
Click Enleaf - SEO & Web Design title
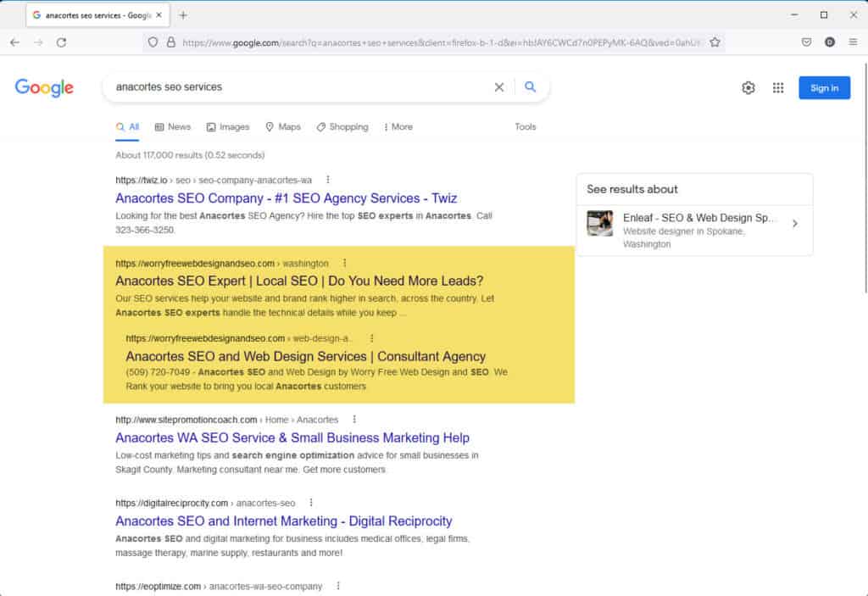(x=698, y=218)
